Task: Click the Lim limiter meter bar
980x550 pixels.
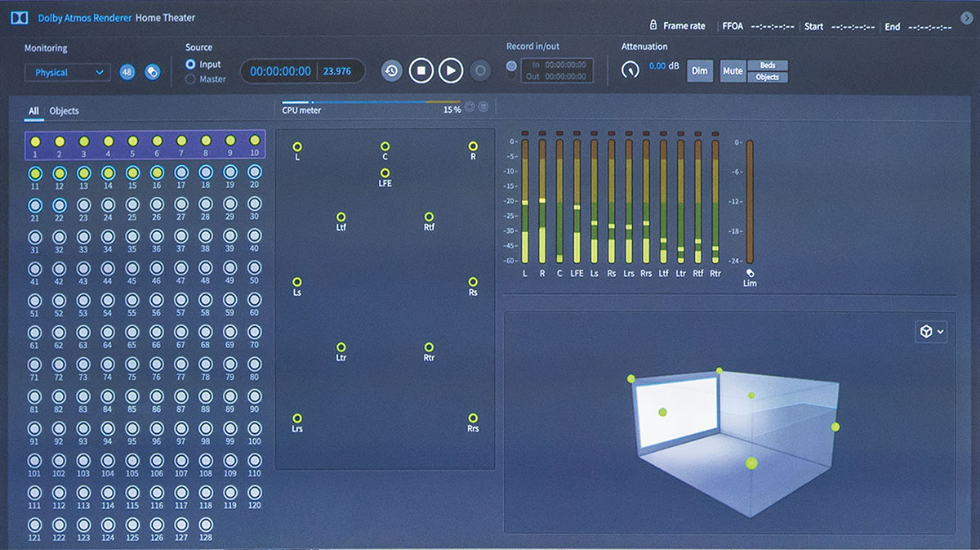Action: click(x=750, y=201)
